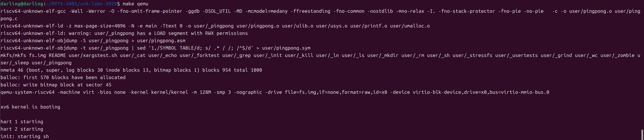Click the 'user/pingpong.sym' output filename
The height and width of the screenshot is (140, 644).
pos(286,48)
